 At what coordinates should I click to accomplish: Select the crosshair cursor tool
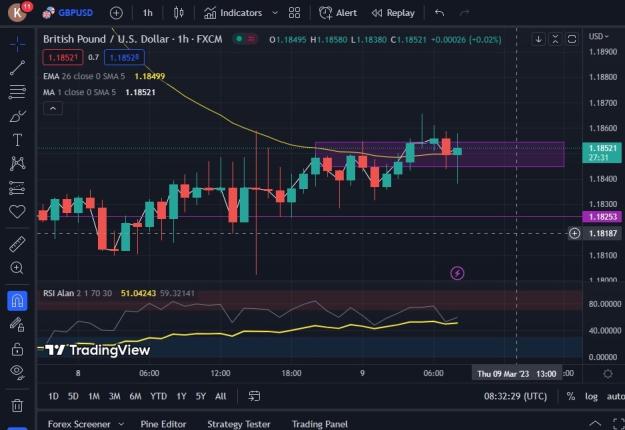pyautogui.click(x=17, y=43)
